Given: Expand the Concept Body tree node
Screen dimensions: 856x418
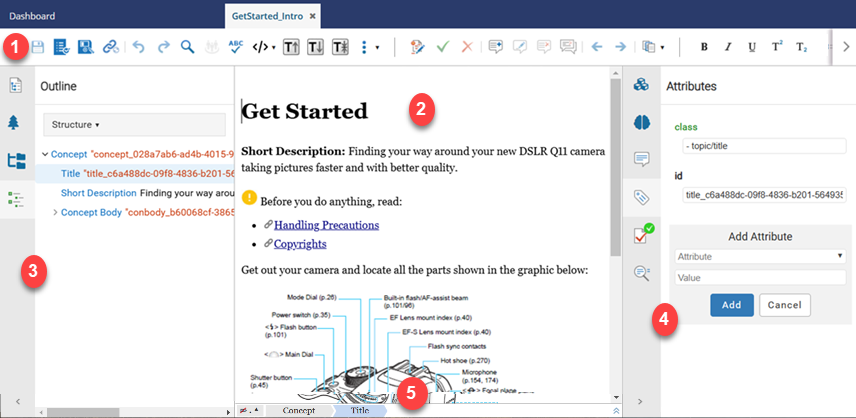Looking at the screenshot, I should click(x=55, y=211).
